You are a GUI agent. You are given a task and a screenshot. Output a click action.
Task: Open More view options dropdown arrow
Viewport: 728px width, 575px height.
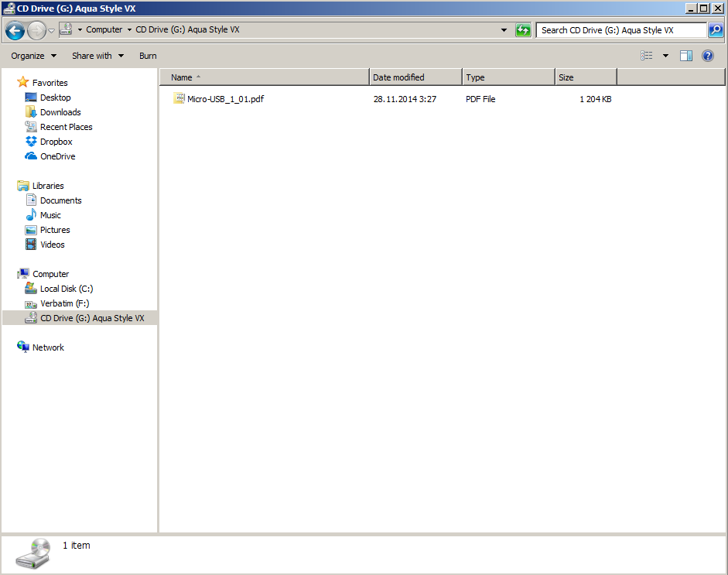pyautogui.click(x=665, y=56)
